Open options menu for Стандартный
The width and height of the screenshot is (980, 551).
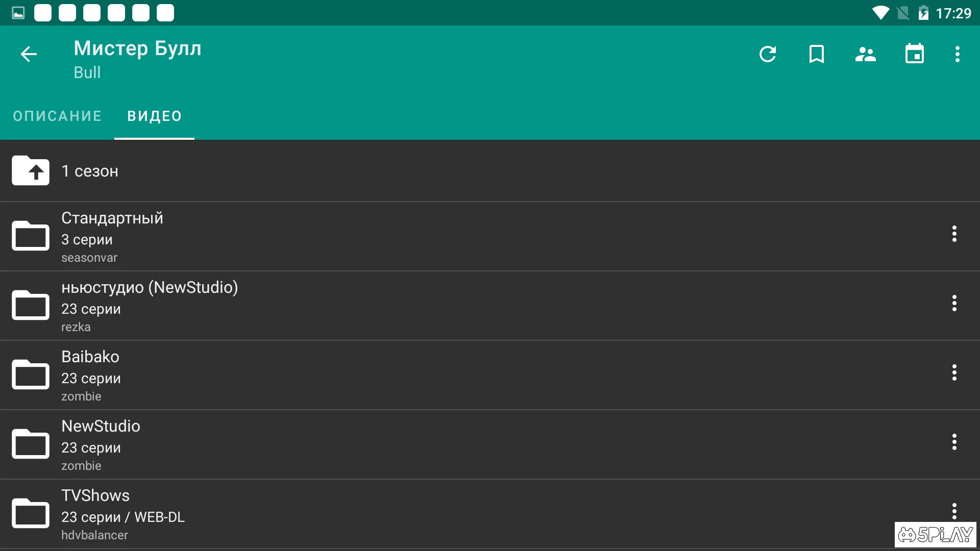pyautogui.click(x=954, y=234)
